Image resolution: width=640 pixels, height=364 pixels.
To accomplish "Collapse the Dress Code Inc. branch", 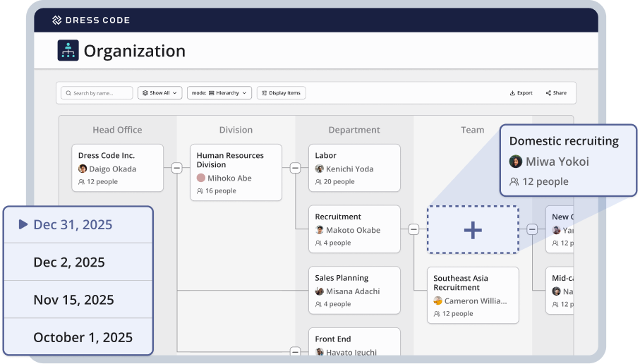I will 176,168.
